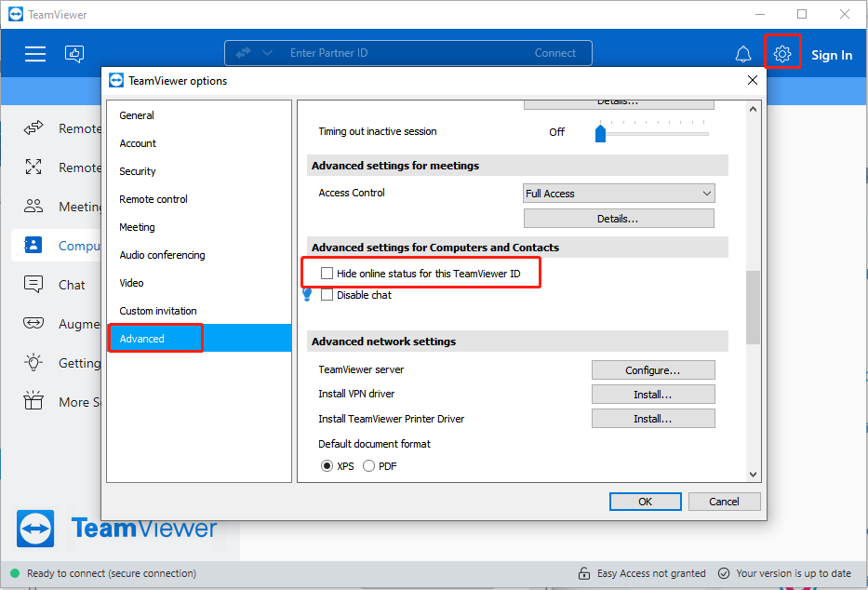
Task: Click the TeamViewer logo in the title bar
Action: pyautogui.click(x=16, y=14)
